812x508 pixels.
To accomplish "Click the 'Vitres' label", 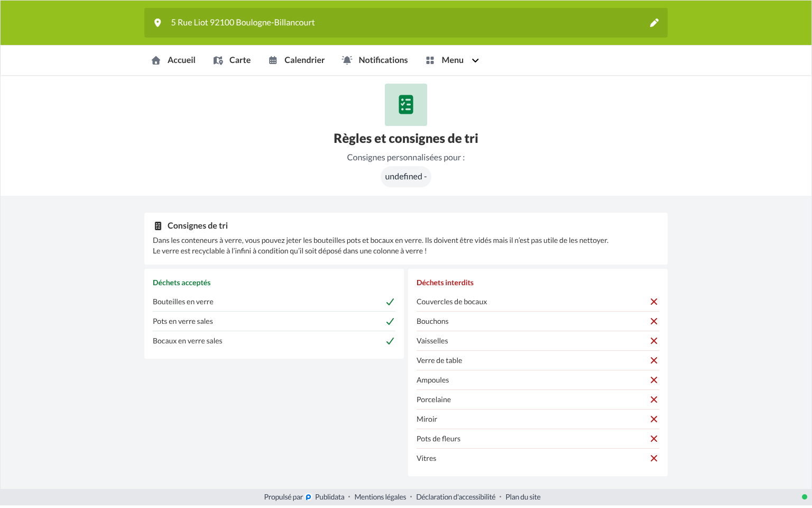I will pyautogui.click(x=427, y=459).
